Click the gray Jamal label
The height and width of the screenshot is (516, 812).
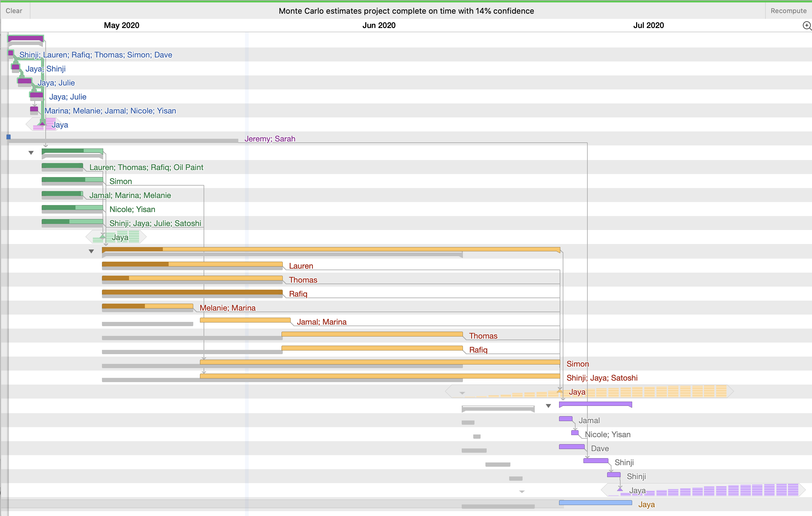click(x=589, y=421)
